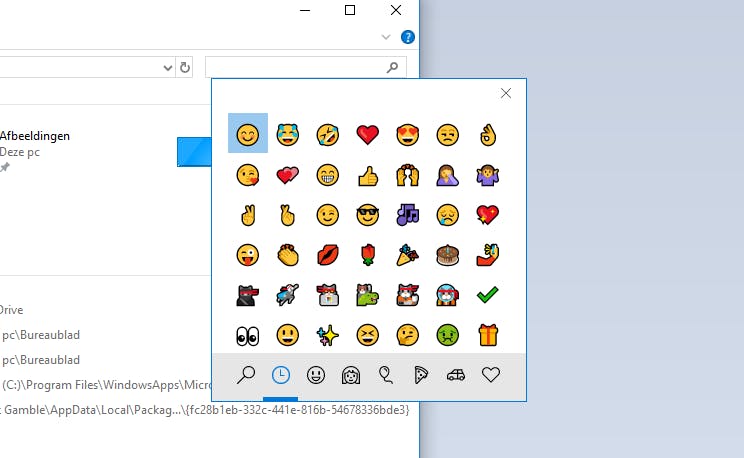Insert the rolling on floor laughing emoji
The image size is (744, 458).
click(327, 135)
